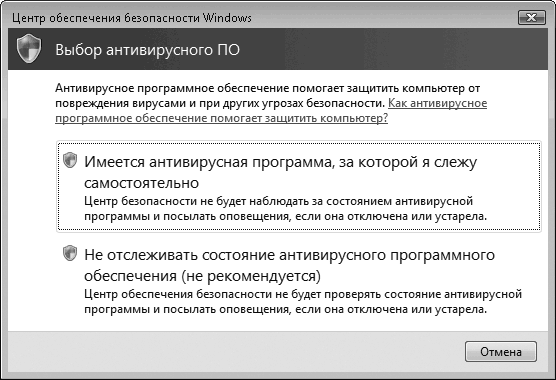Click shield icon beside 'Имеется антивирусная программа'
This screenshot has height=380, width=556.
click(70, 160)
